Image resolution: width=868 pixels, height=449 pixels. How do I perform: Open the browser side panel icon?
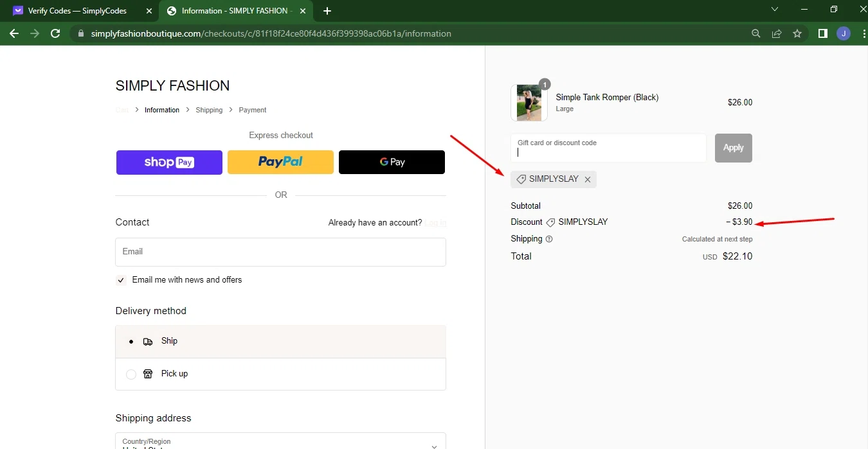click(822, 33)
